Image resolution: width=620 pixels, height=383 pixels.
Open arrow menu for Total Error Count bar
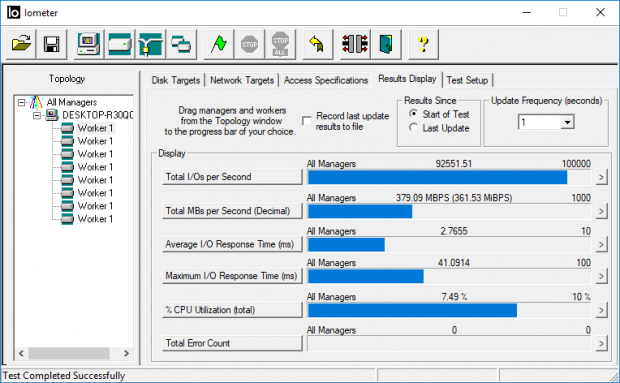tap(601, 343)
